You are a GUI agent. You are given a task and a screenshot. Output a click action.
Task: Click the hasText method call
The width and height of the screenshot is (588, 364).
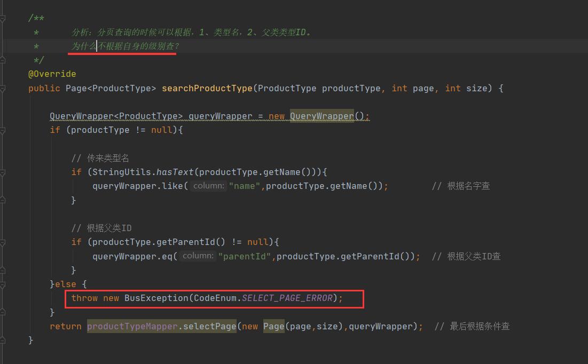[x=175, y=172]
